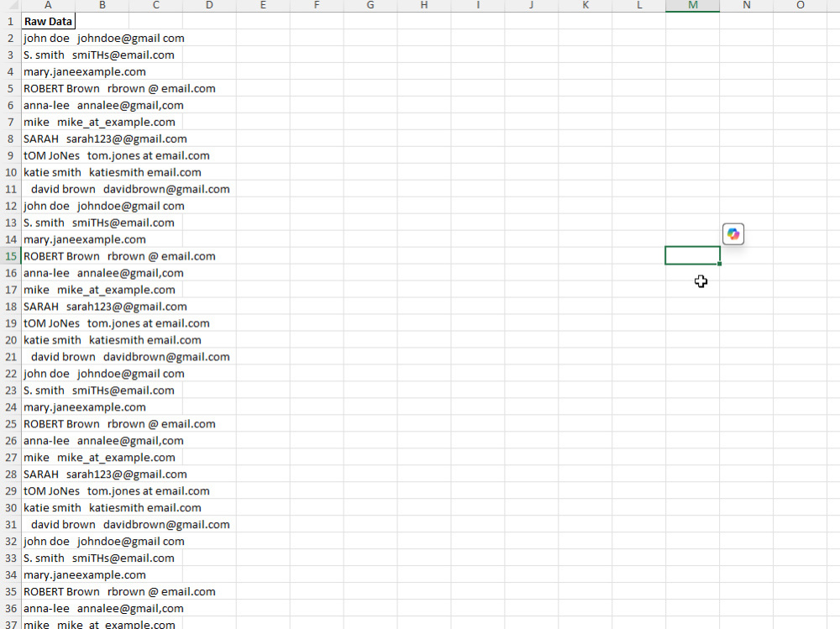Click david brown entry in row 21
The height and width of the screenshot is (629, 840).
pyautogui.click(x=130, y=358)
